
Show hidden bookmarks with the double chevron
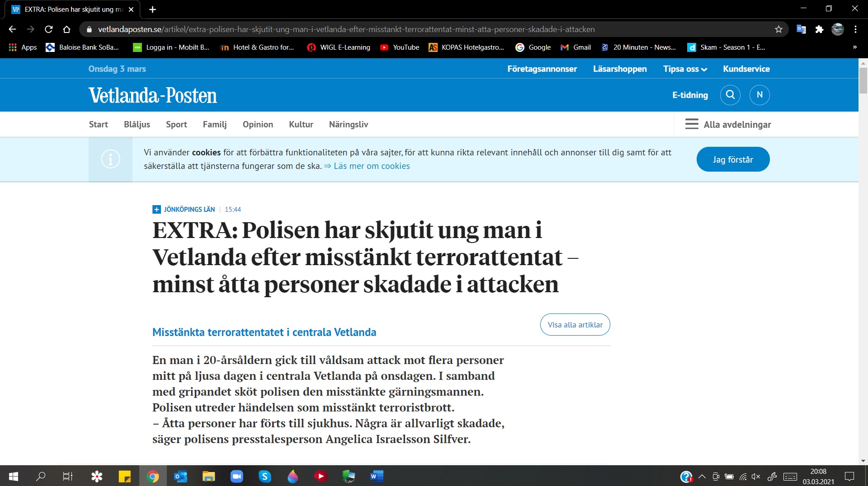point(854,47)
